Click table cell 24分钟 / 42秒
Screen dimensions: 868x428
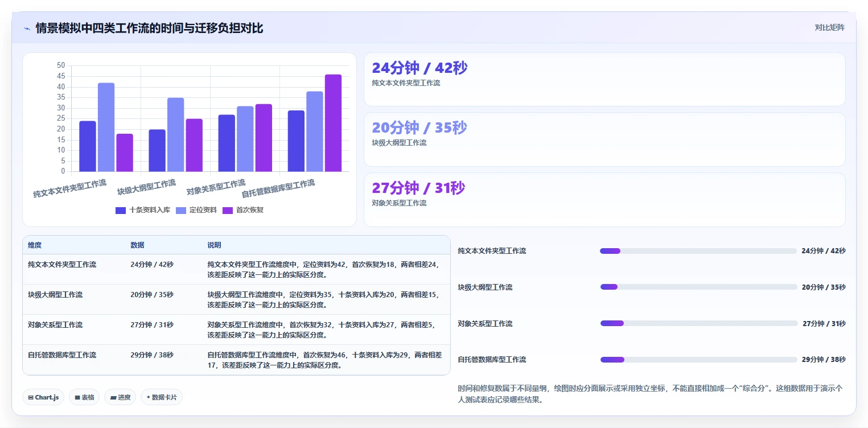[152, 265]
